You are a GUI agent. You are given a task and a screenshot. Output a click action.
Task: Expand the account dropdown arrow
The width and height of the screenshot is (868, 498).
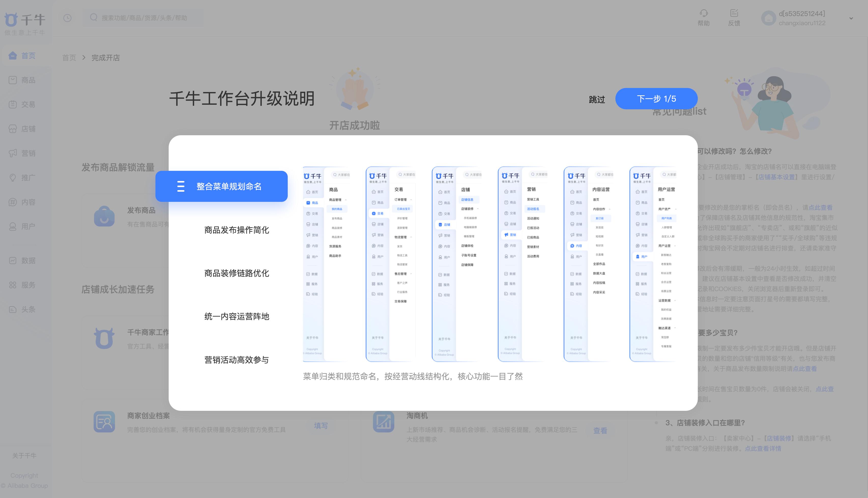[851, 19]
